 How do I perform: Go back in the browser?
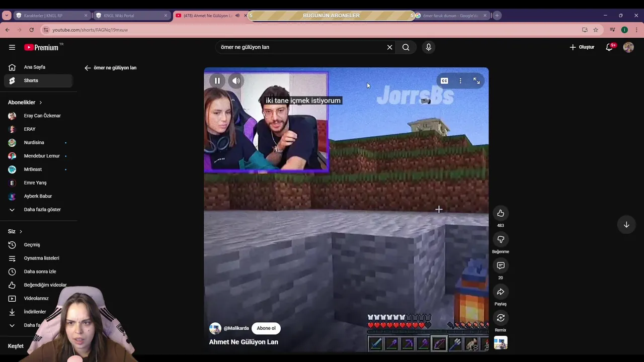coord(8,30)
